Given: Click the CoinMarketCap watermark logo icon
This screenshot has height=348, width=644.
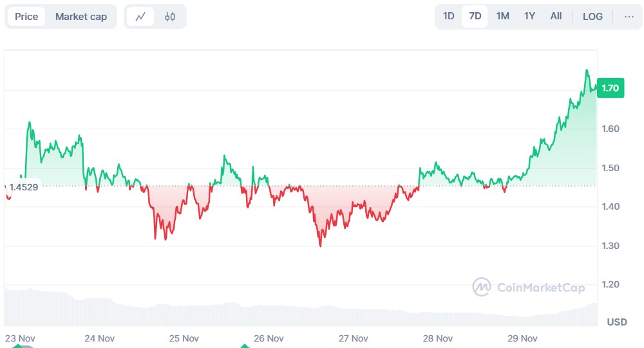Looking at the screenshot, I should (482, 287).
